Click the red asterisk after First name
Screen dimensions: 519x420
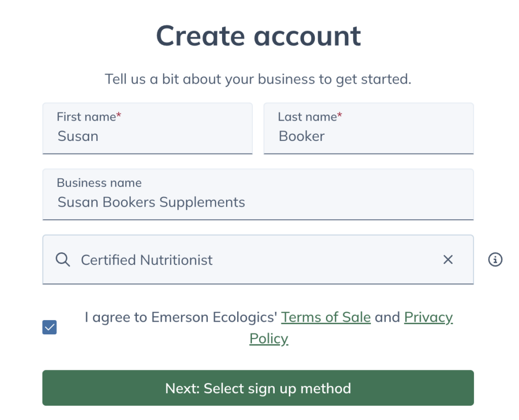pos(119,116)
